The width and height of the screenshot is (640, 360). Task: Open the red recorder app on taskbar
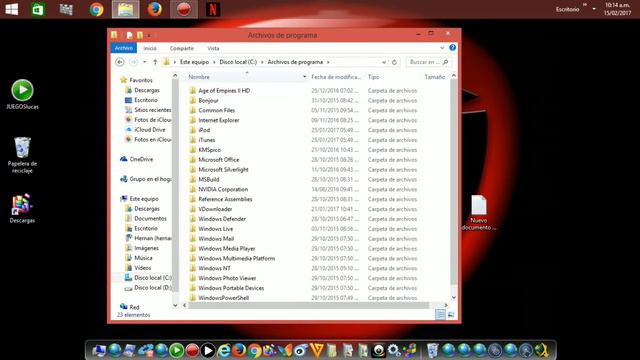(x=184, y=9)
